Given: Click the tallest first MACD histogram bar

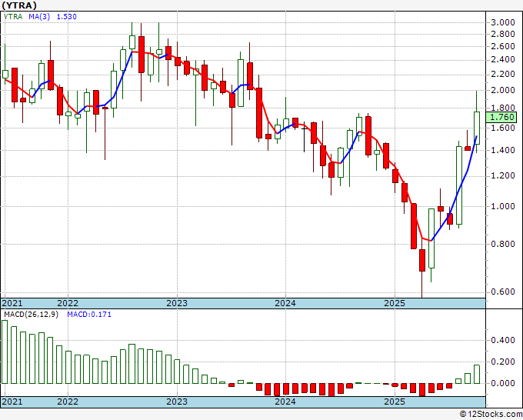Looking at the screenshot, I should coord(5,352).
